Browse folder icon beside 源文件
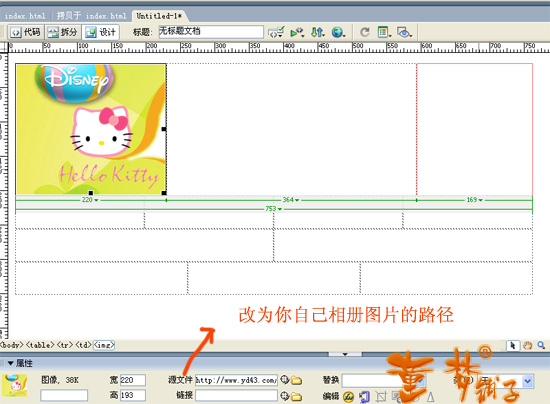This screenshot has width=550, height=404. click(297, 381)
